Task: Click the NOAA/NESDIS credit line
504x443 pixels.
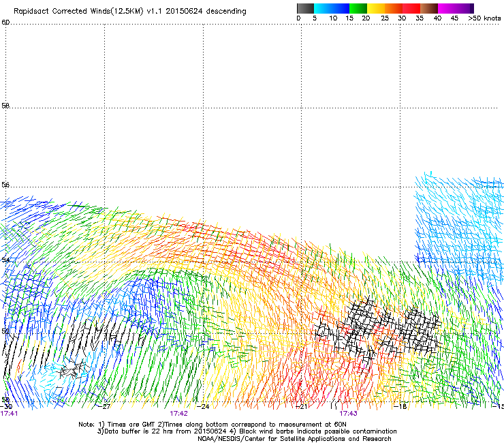Action: coord(294,439)
